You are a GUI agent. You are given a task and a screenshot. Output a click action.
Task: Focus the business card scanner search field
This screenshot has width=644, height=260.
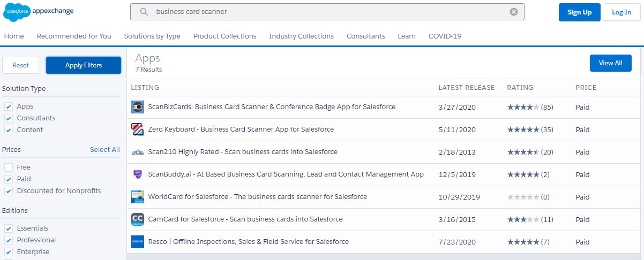click(327, 12)
